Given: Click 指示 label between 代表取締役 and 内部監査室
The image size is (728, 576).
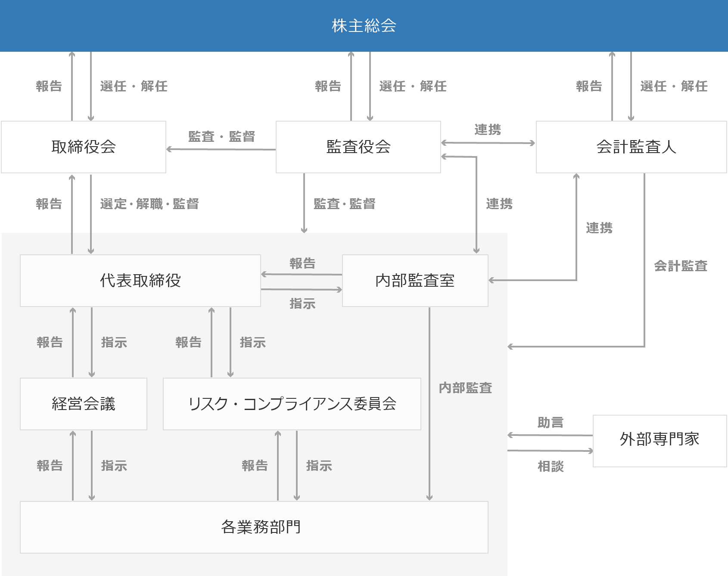Looking at the screenshot, I should click(x=302, y=304).
